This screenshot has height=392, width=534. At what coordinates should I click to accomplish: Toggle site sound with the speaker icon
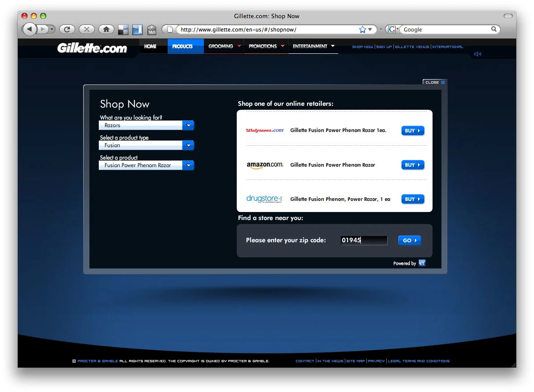point(477,54)
